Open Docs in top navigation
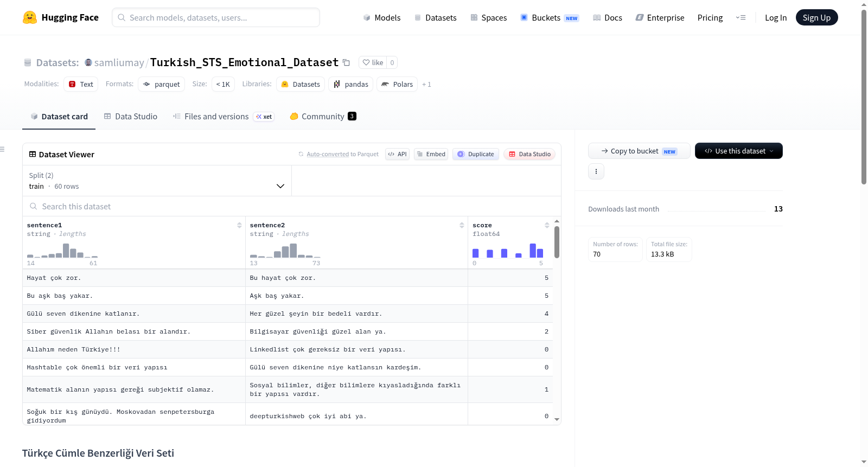This screenshot has width=868, height=467. [608, 18]
